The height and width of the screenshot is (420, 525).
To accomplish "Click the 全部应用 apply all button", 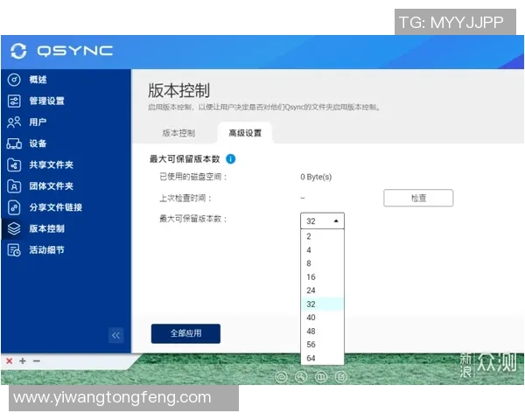I will (x=185, y=333).
